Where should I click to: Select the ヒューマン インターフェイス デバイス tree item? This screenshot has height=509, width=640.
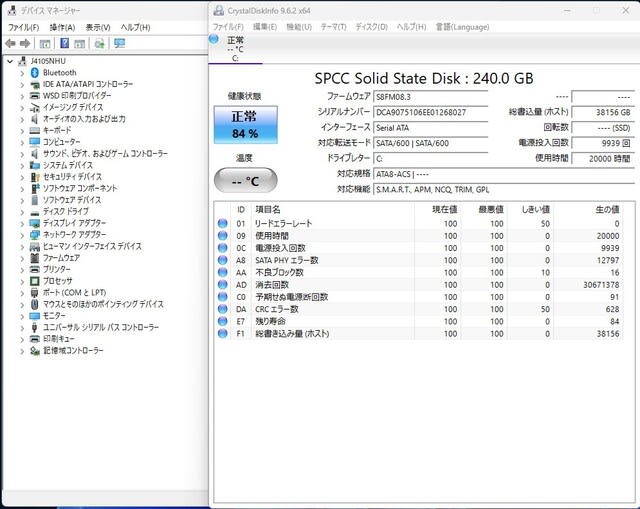(x=92, y=247)
